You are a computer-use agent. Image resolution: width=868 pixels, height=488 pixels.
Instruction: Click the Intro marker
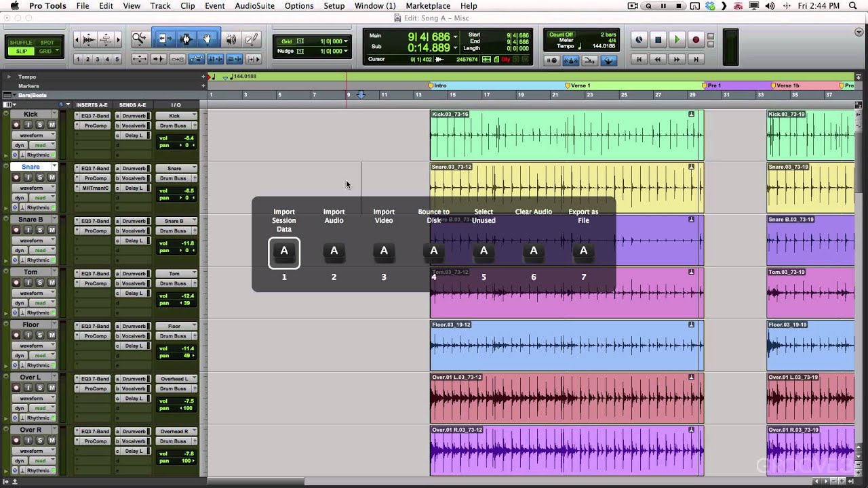coord(438,86)
